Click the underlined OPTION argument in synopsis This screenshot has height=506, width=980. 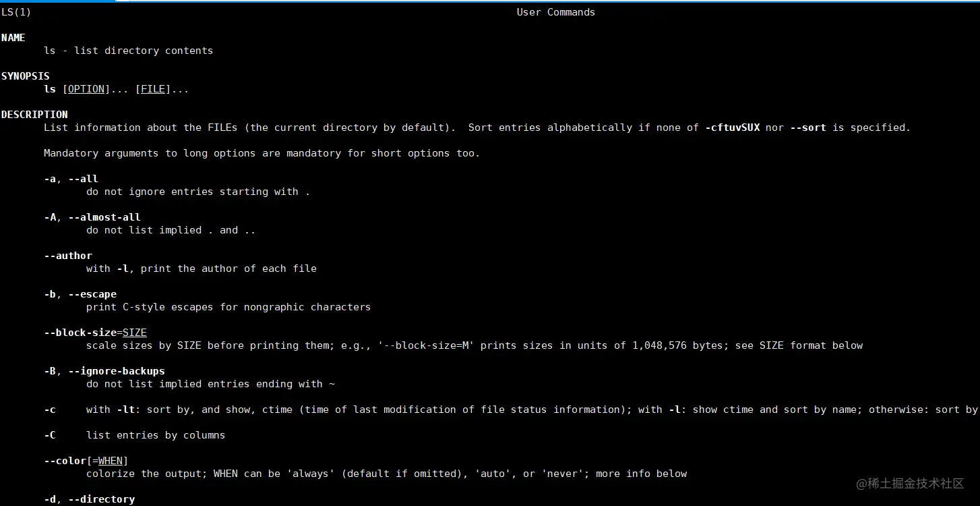pyautogui.click(x=86, y=89)
